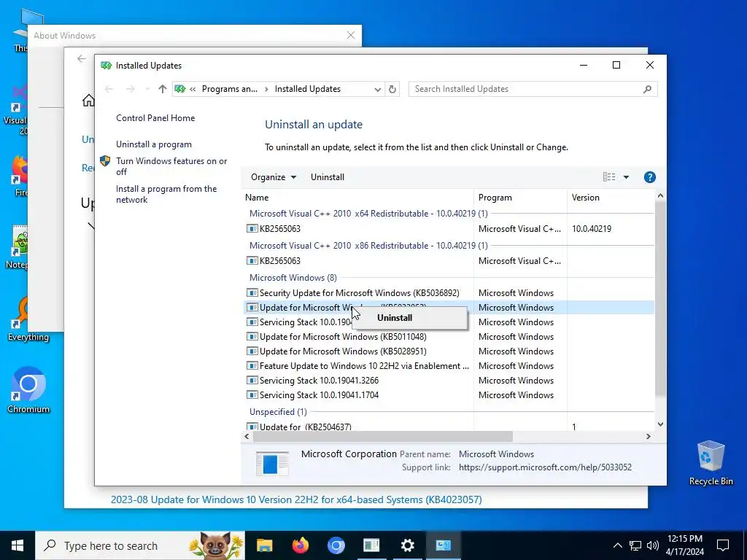Go up one level with Up arrow
747x560 pixels.
click(163, 89)
